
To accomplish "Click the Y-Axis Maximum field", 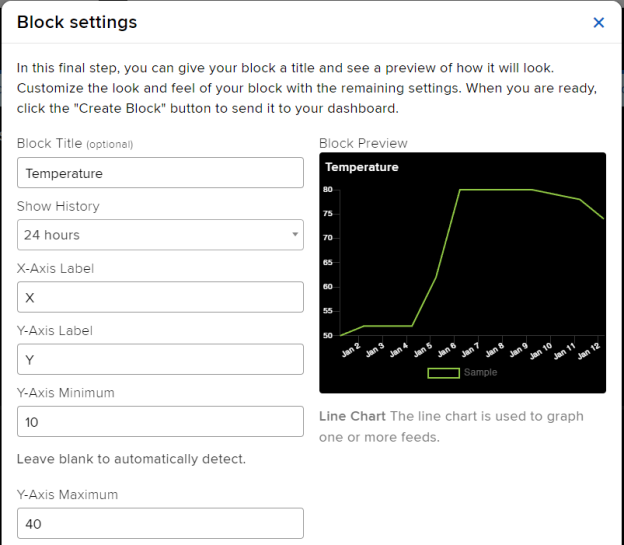I will coord(160,523).
